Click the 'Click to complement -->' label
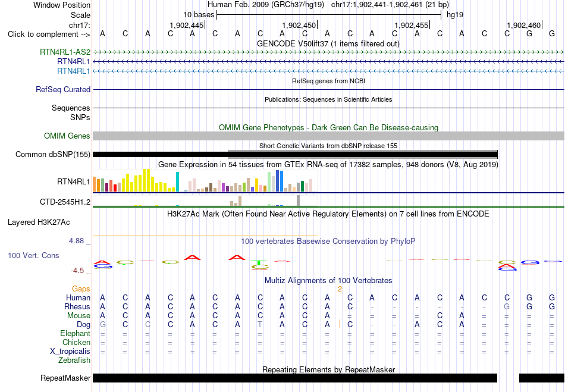 [49, 35]
